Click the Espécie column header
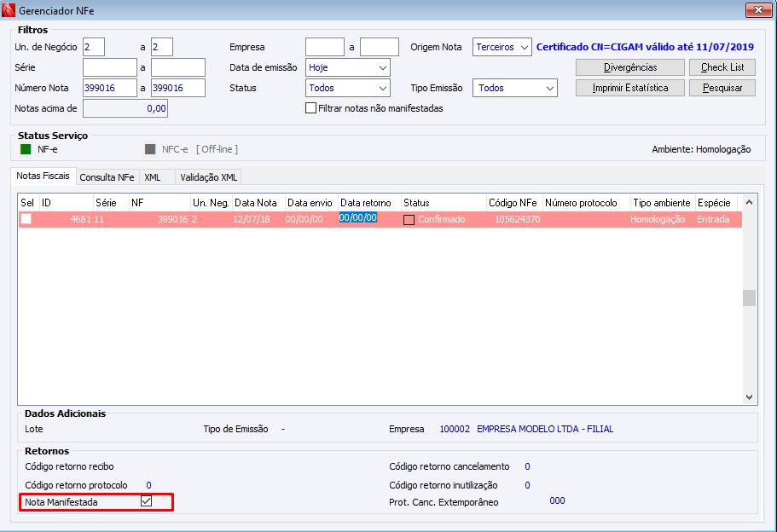Image resolution: width=777 pixels, height=532 pixels. click(716, 203)
